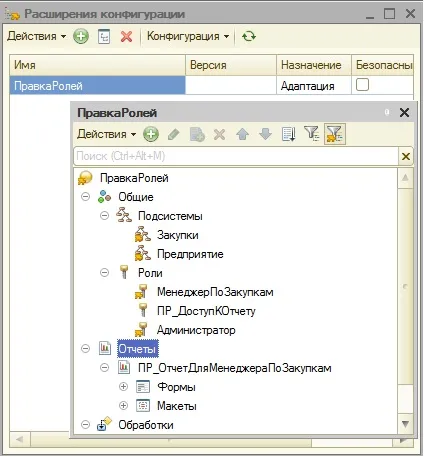
Task: Select the ПР_ДоступКОтчету role
Action: coord(206,311)
